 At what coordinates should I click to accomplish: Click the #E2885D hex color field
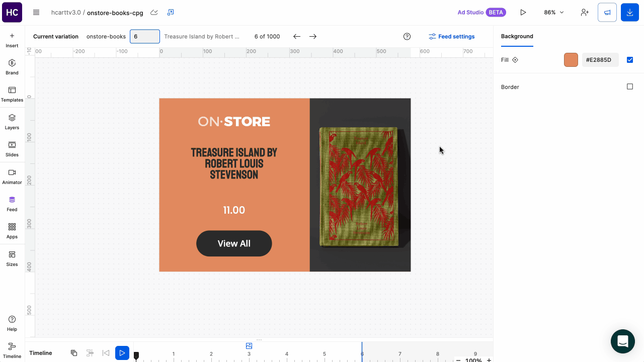600,60
